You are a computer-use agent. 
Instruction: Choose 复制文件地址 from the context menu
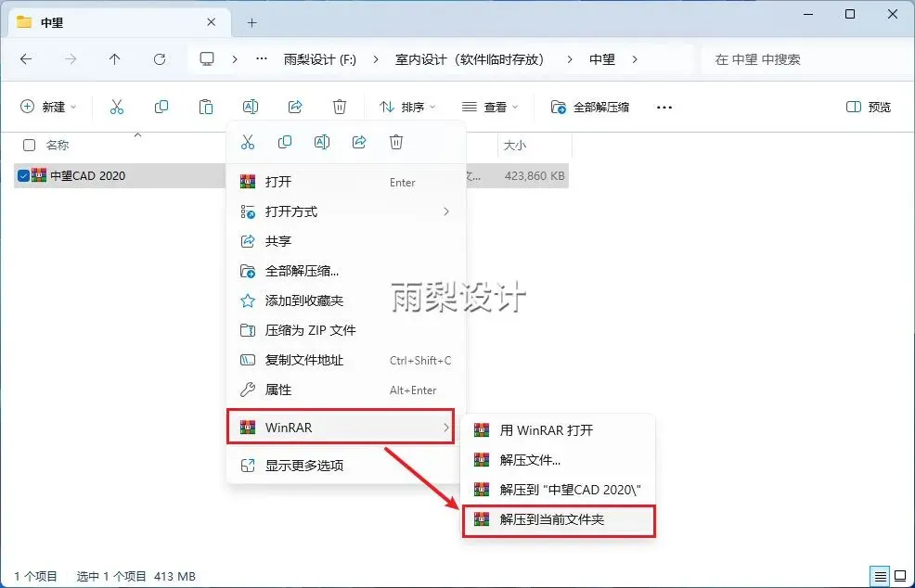[x=345, y=360]
